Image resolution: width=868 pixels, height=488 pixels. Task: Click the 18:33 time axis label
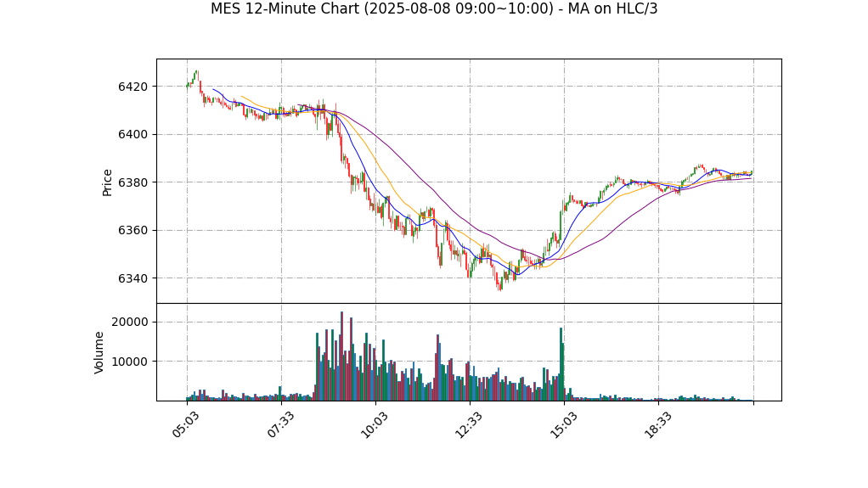[x=657, y=425]
